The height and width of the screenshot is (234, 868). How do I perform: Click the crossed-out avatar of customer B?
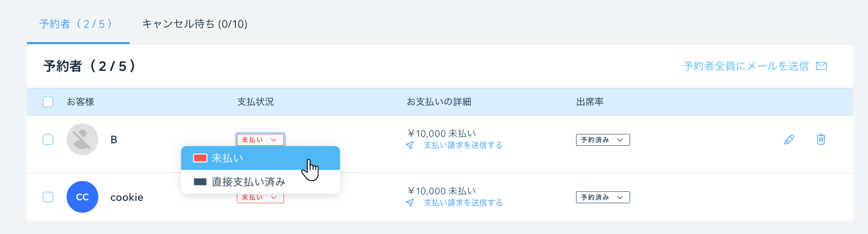pos(82,139)
